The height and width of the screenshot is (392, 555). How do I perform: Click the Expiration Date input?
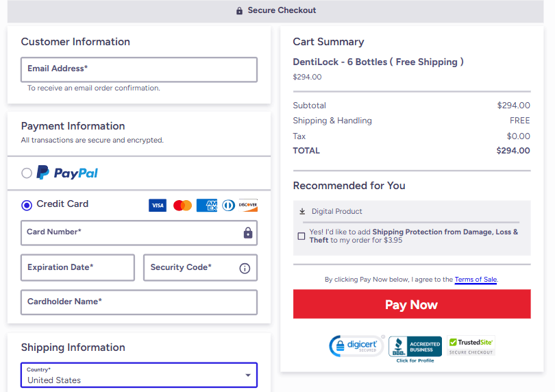(x=77, y=268)
